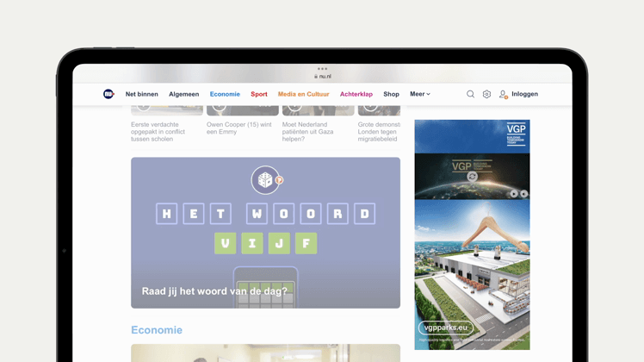Screen dimensions: 644x362
Task: Open the Sport section
Action: click(259, 94)
